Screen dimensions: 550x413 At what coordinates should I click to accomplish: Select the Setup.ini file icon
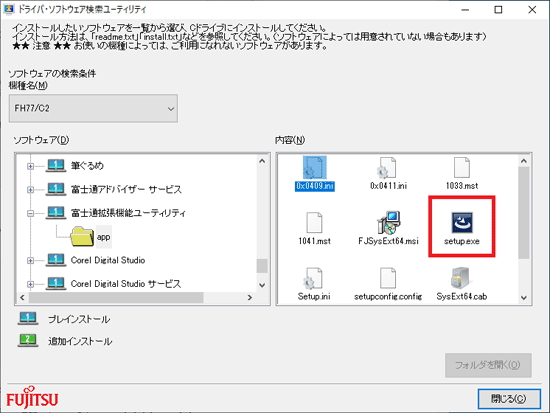point(313,278)
